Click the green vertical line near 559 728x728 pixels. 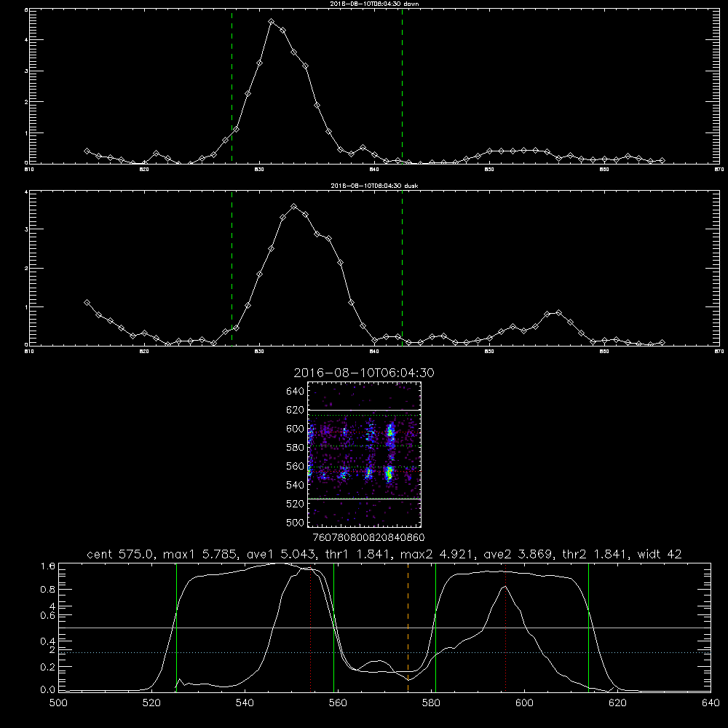coord(334,628)
